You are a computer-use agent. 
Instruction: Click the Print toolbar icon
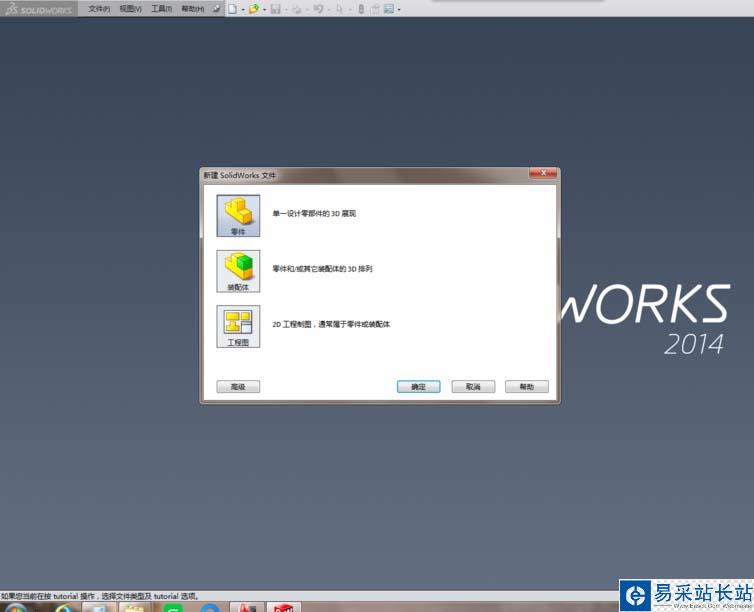click(x=297, y=9)
